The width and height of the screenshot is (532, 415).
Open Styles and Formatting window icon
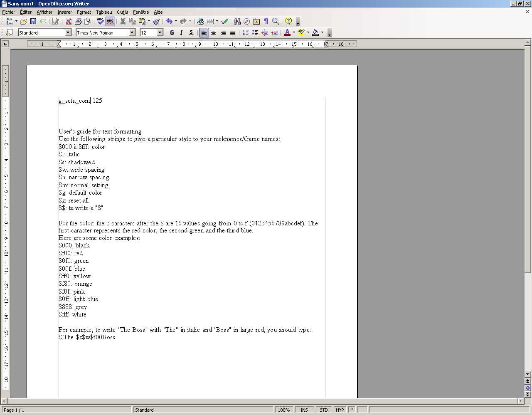[10, 32]
